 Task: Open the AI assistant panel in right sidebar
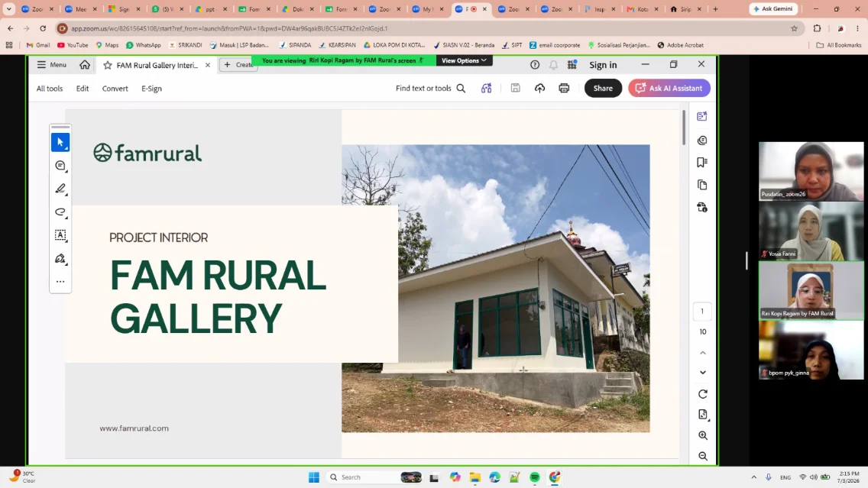pyautogui.click(x=702, y=116)
